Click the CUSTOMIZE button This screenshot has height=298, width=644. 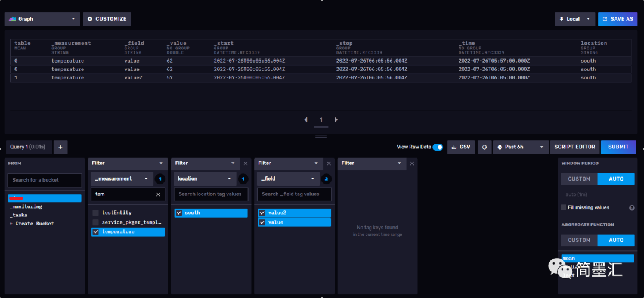[107, 19]
